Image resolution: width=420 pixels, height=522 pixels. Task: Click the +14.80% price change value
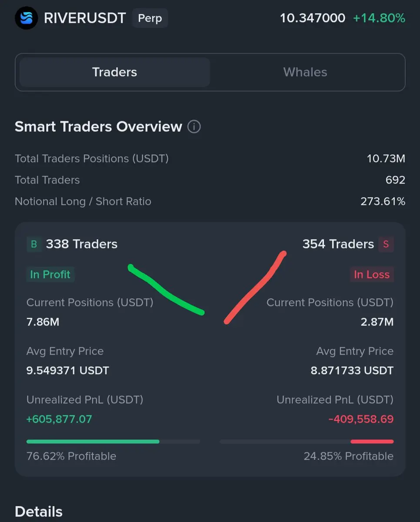(x=379, y=18)
